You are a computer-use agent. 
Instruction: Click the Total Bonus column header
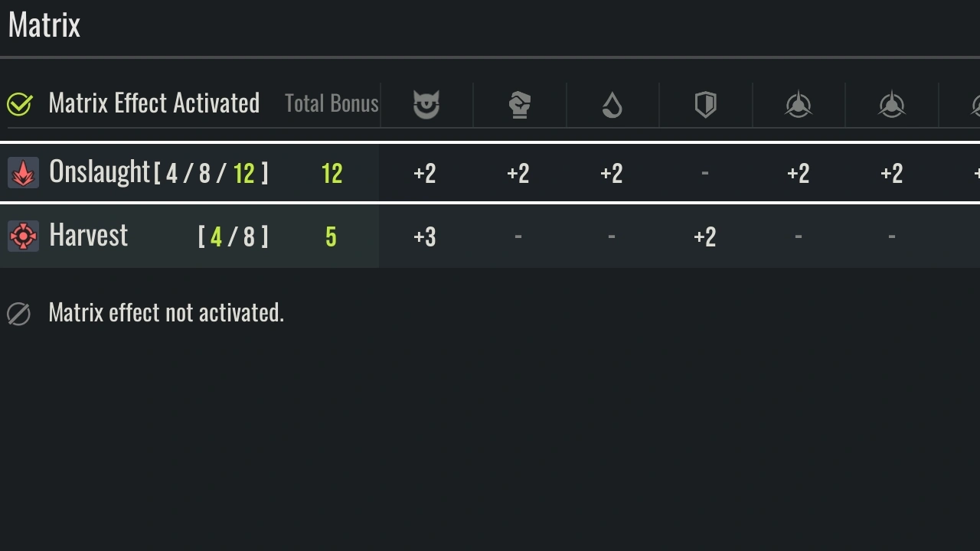[x=332, y=103]
